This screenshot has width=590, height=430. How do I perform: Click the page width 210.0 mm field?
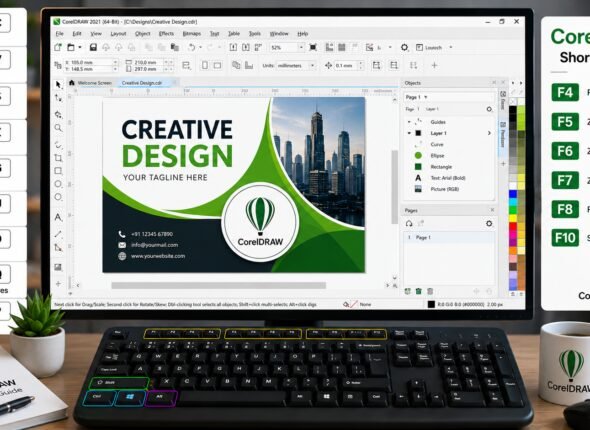coord(148,62)
